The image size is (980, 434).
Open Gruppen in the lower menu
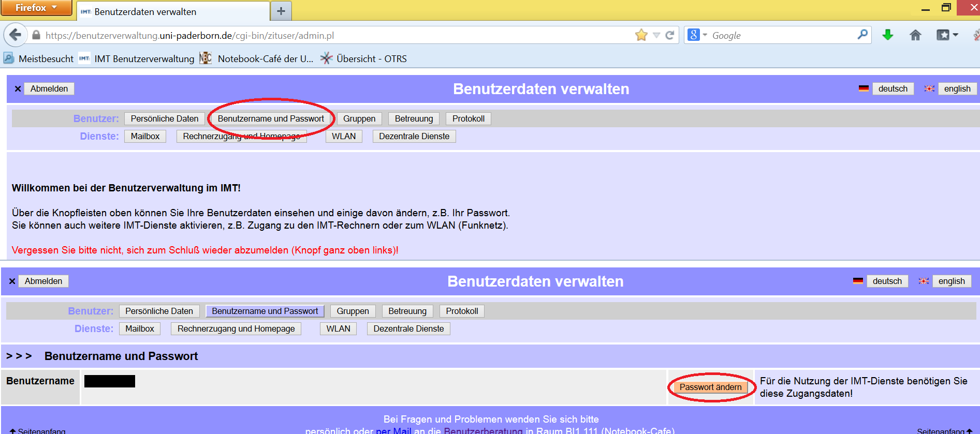353,311
